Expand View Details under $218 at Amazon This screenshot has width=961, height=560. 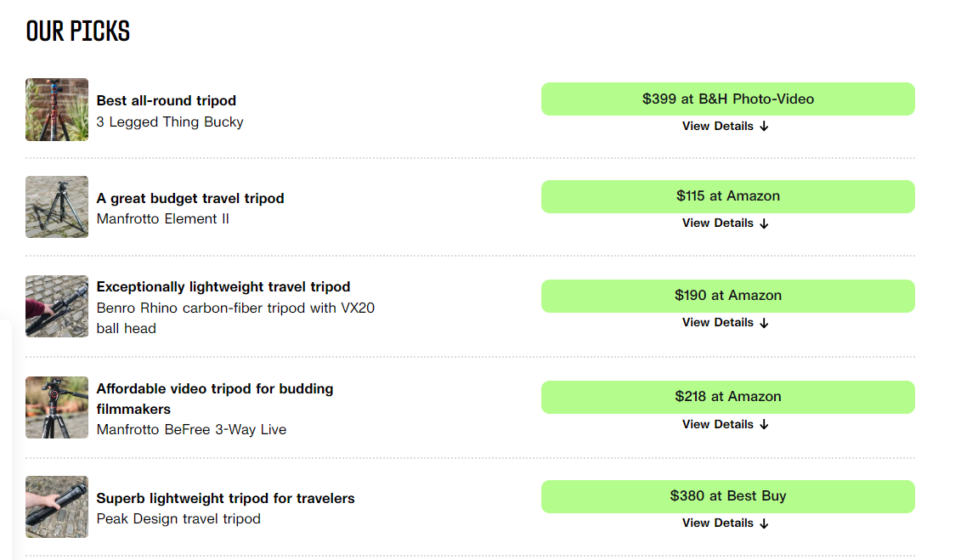[725, 425]
